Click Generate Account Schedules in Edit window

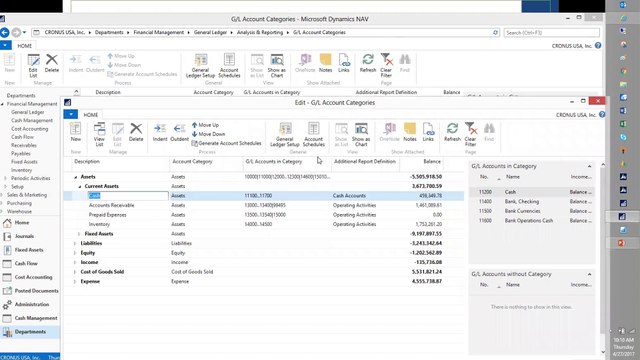[227, 143]
